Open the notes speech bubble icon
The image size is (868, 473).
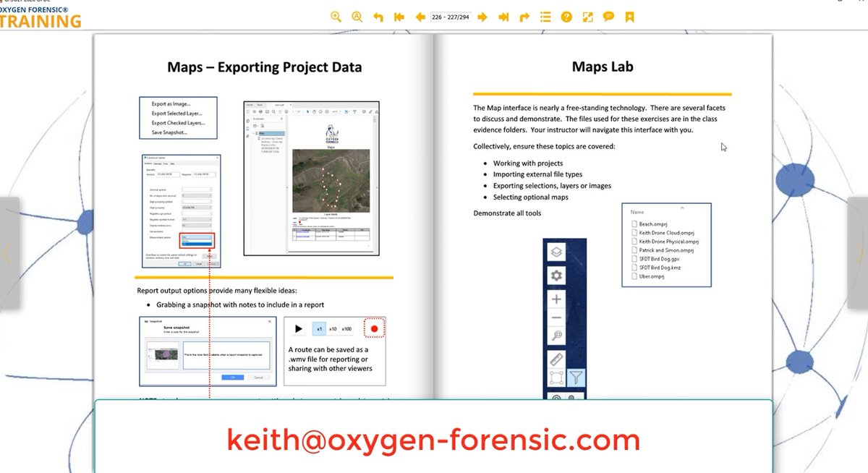(x=608, y=17)
